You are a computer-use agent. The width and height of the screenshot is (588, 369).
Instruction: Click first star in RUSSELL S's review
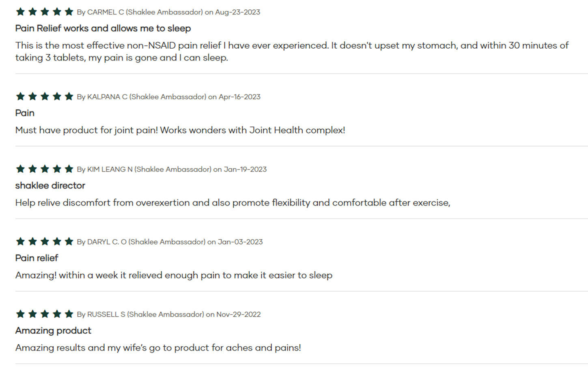point(20,314)
